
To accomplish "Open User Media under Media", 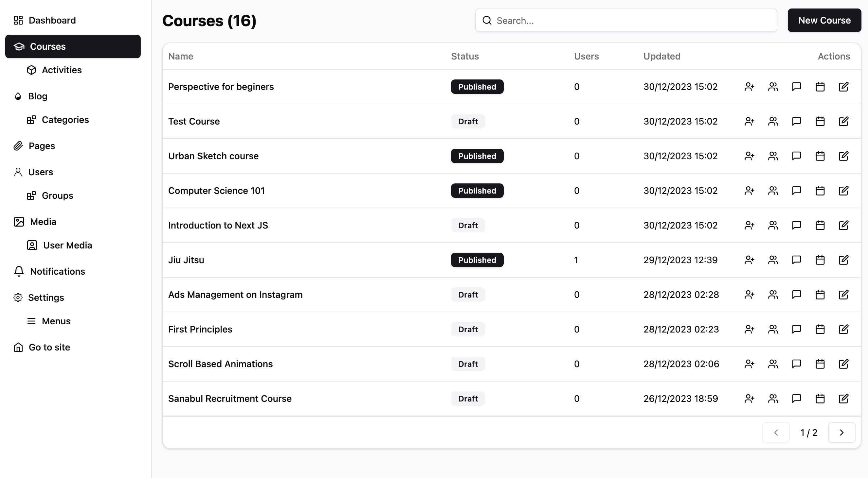I will click(x=67, y=245).
